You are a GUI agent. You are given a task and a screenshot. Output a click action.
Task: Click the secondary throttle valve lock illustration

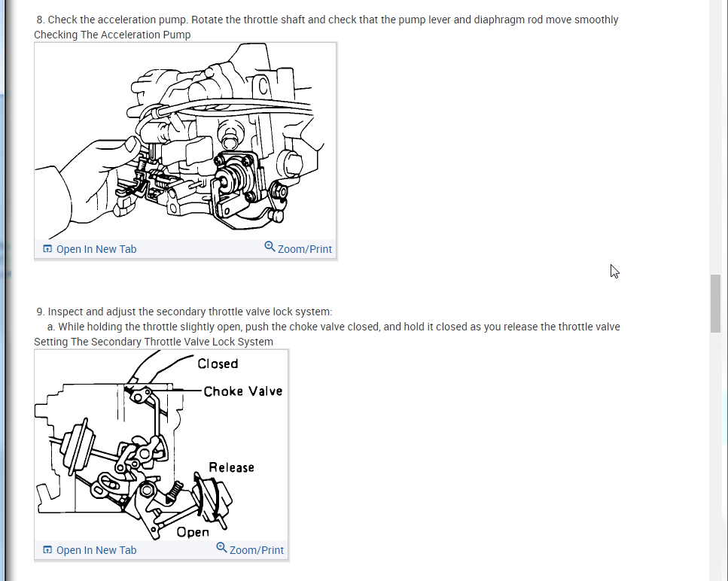tap(161, 446)
